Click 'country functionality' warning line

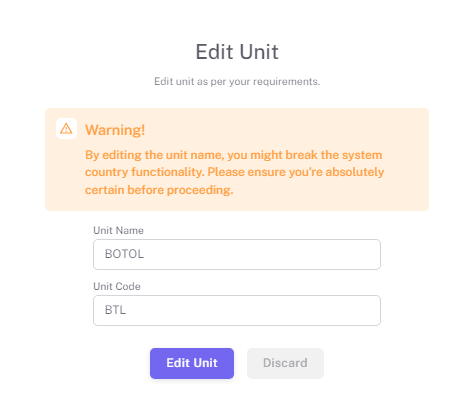[x=234, y=172]
